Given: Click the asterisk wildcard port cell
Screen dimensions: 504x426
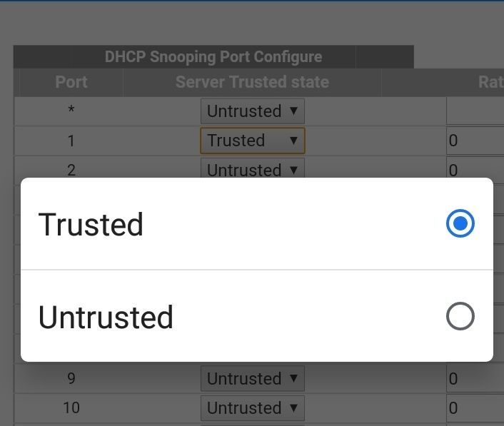Looking at the screenshot, I should click(71, 111).
